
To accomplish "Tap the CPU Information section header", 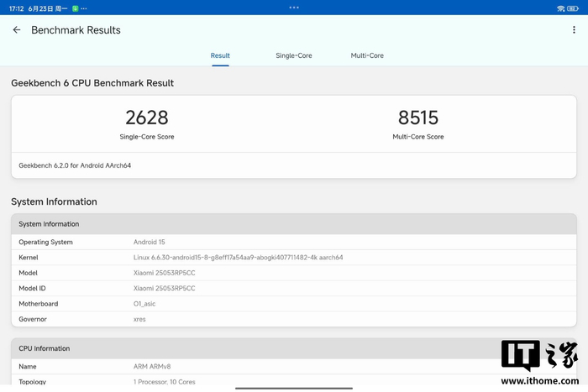I will [x=294, y=348].
